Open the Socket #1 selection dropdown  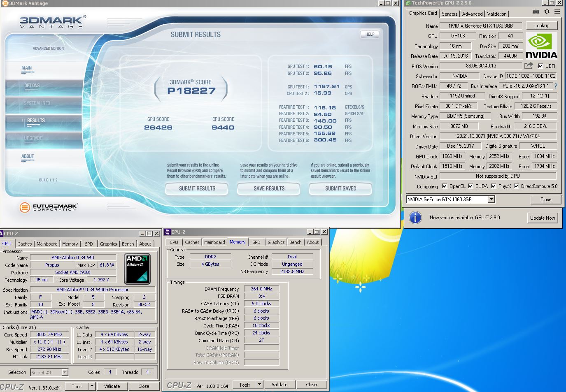click(65, 372)
